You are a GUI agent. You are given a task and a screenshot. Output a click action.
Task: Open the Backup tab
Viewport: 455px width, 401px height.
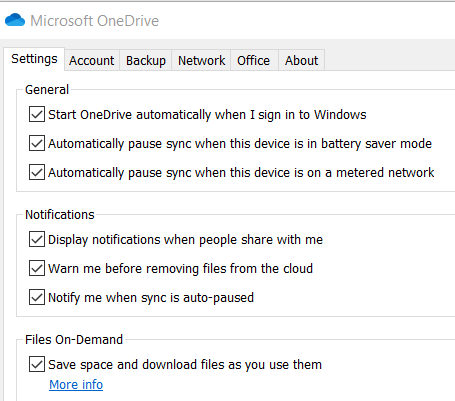146,61
